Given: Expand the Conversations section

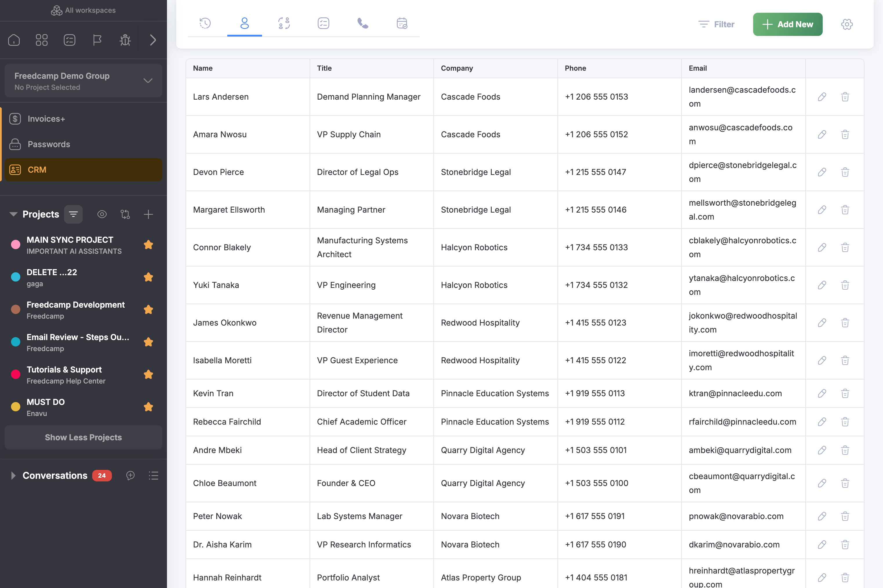Looking at the screenshot, I should pos(14,476).
